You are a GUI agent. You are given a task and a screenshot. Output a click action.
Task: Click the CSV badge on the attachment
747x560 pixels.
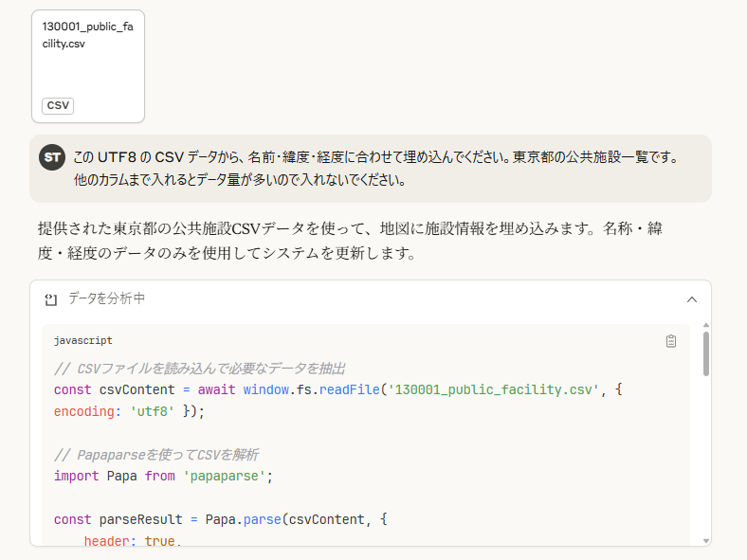pyautogui.click(x=58, y=105)
